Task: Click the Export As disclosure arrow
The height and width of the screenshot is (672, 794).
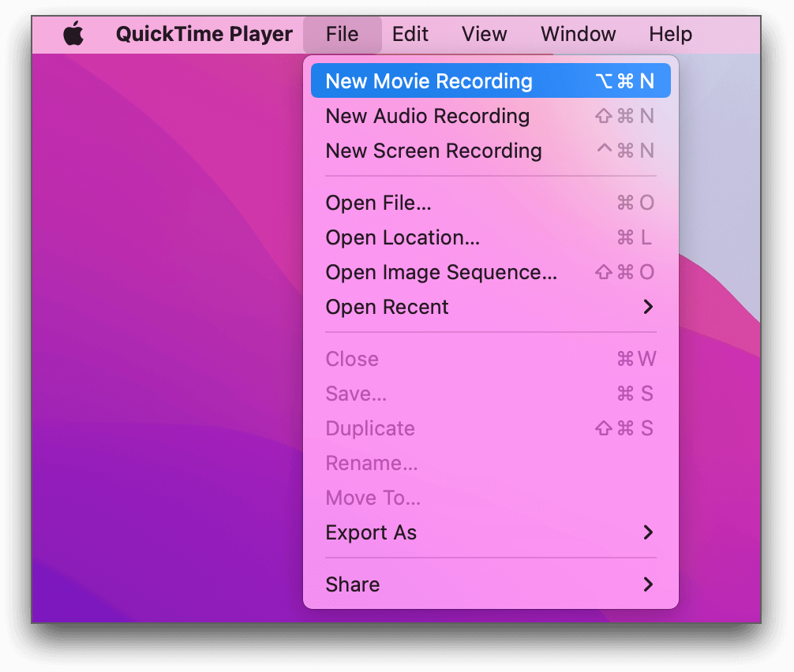Action: (x=649, y=532)
